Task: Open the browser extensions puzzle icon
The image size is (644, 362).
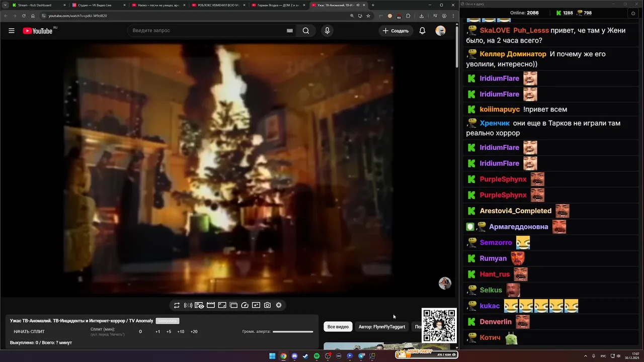Action: (x=408, y=16)
